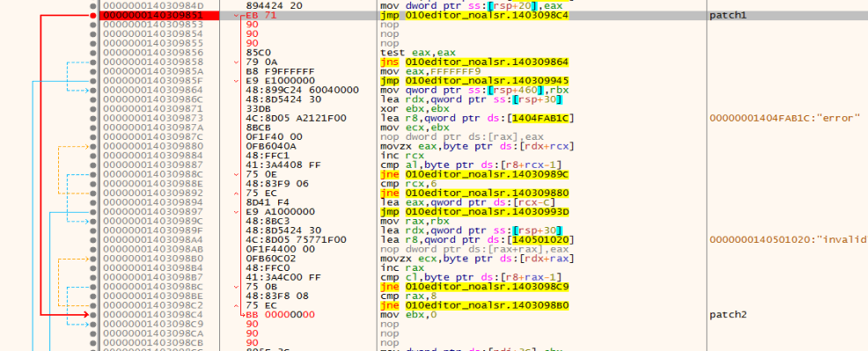Viewport: 868px width, 351px height.
Task: Click instruction jns 010editor_noalsr.140309864
Action: (x=474, y=62)
